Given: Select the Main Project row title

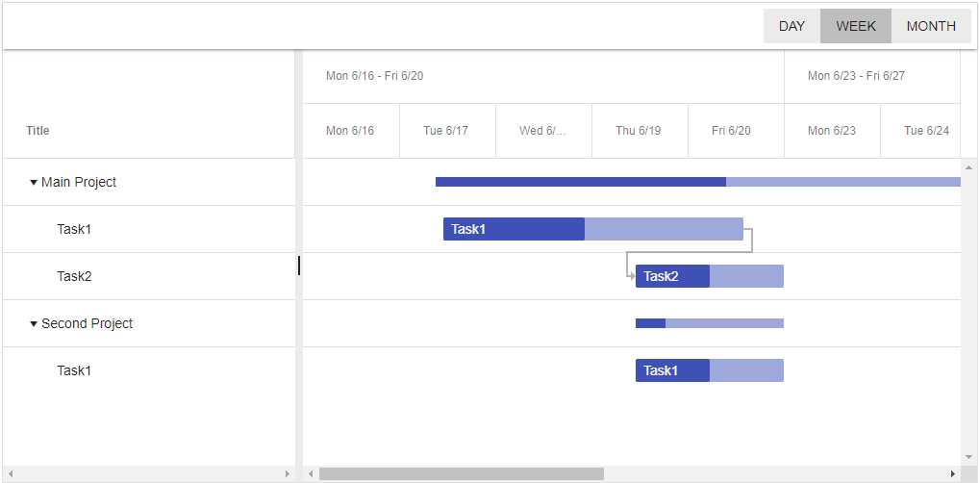Looking at the screenshot, I should tap(79, 182).
